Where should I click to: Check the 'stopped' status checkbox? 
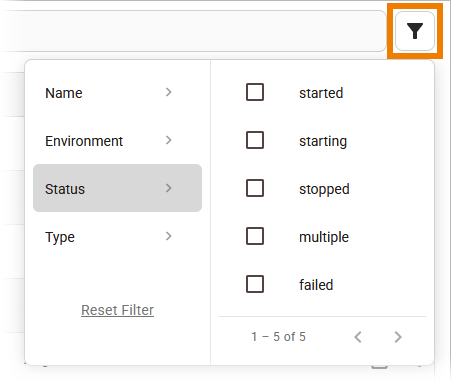coord(255,188)
